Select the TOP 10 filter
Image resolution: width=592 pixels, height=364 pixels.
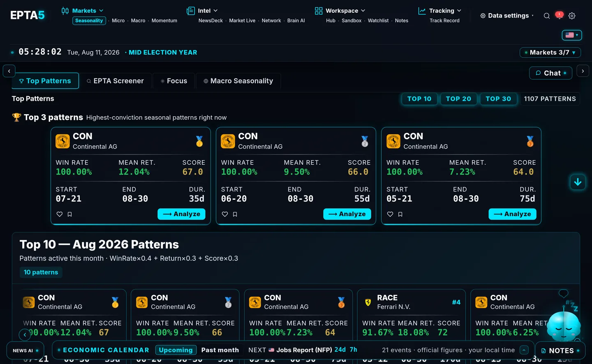pyautogui.click(x=419, y=99)
